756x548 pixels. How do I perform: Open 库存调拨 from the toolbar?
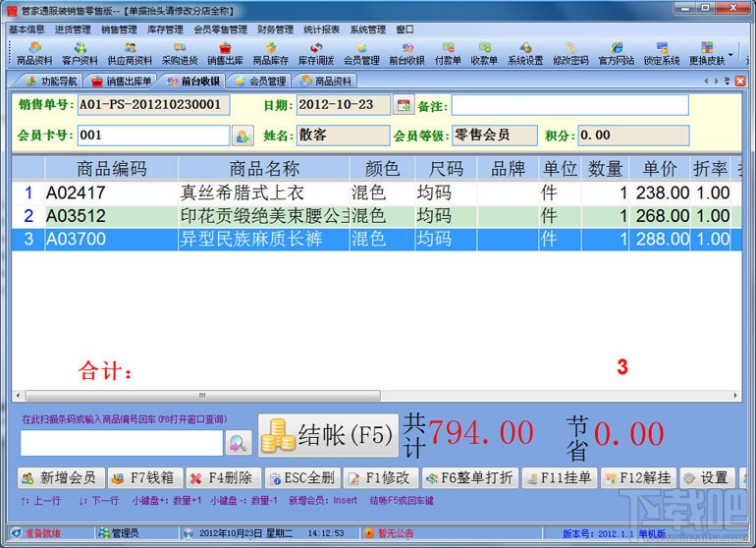coord(316,53)
